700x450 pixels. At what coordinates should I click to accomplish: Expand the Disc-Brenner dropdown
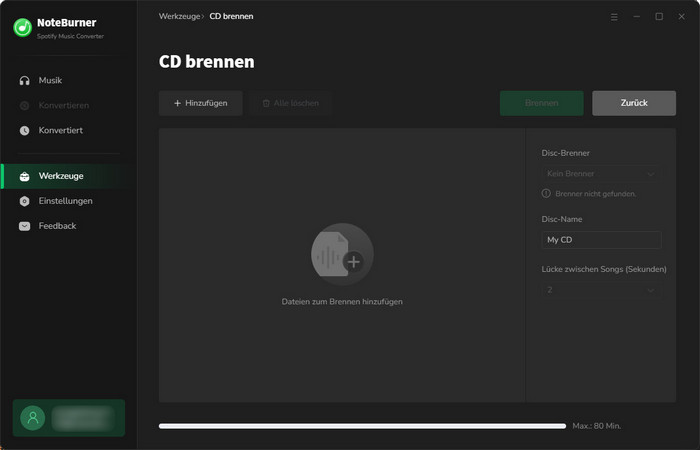click(x=601, y=174)
